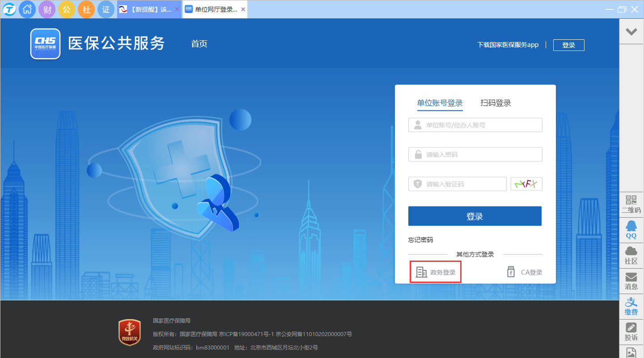Open 缴费 payment icon in the sidebar
Viewport: 644px width, 358px height.
click(631, 306)
